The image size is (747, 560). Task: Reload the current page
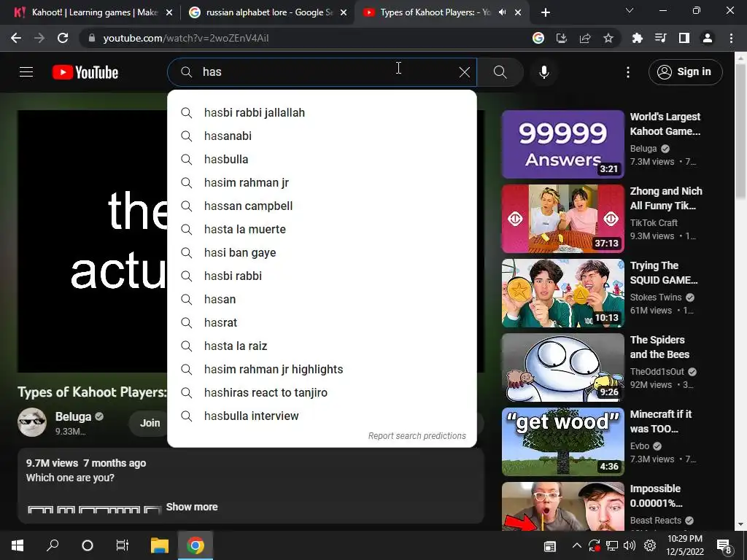click(x=63, y=38)
